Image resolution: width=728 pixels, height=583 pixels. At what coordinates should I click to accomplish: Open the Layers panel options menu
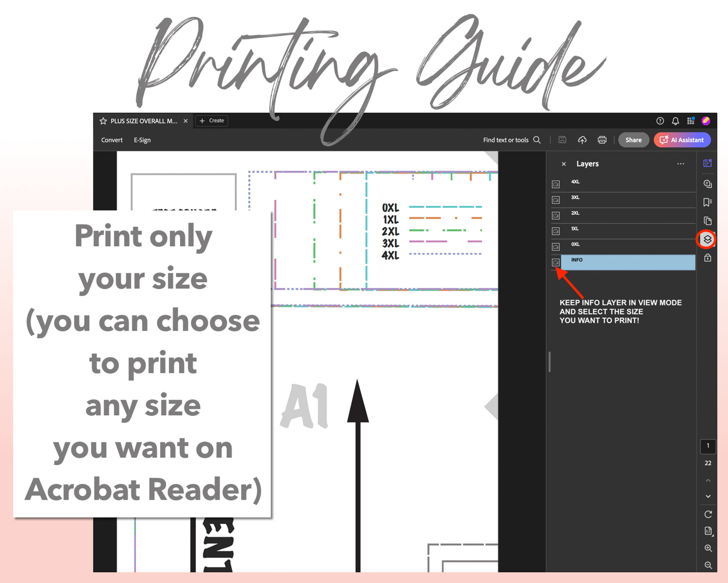681,164
